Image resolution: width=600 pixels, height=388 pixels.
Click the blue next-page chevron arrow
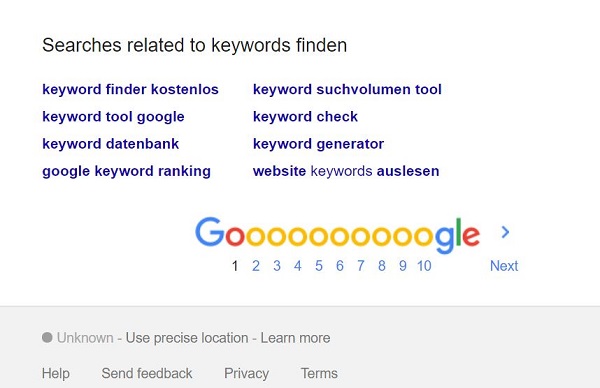click(505, 232)
